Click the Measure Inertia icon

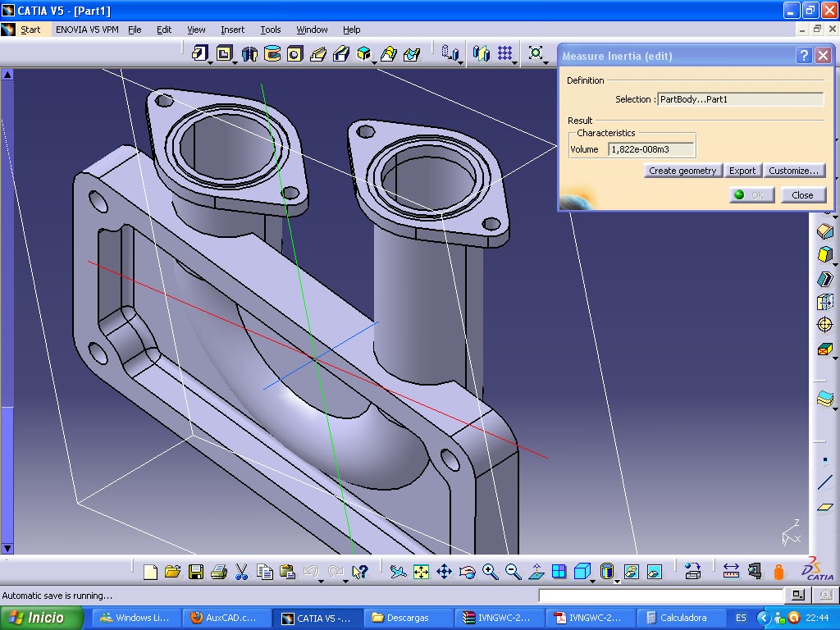[779, 572]
